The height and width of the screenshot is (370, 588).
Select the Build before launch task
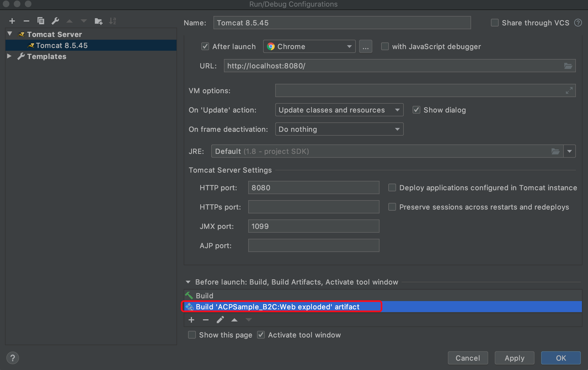pos(383,296)
